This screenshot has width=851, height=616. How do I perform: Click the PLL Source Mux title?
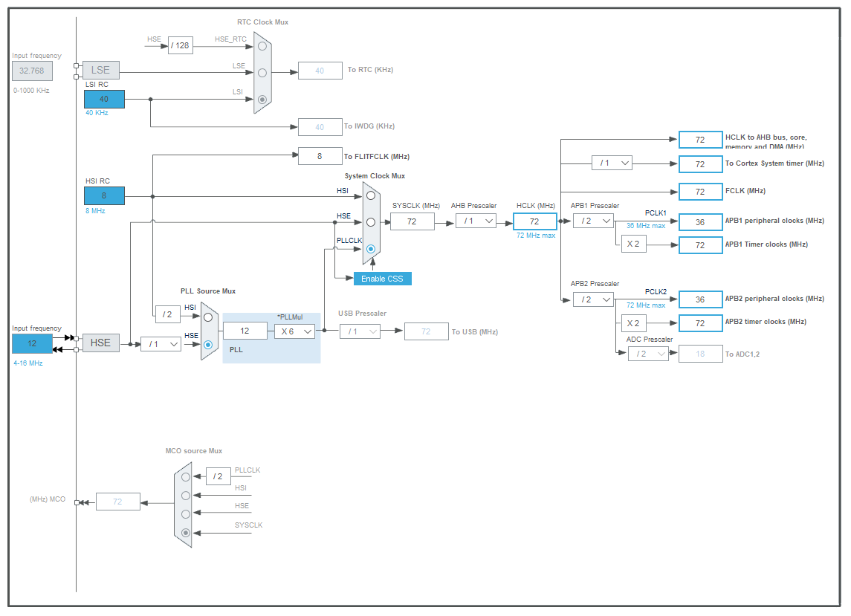click(x=208, y=291)
